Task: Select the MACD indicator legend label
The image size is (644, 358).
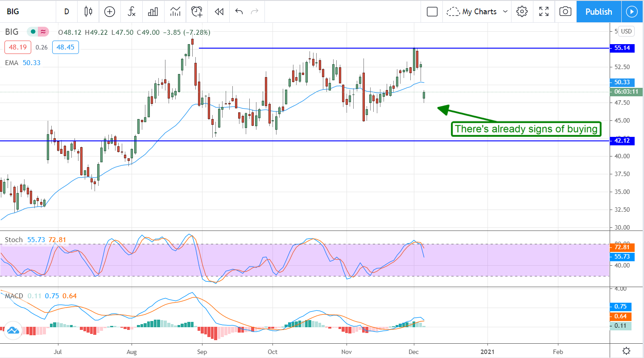Action: click(14, 296)
